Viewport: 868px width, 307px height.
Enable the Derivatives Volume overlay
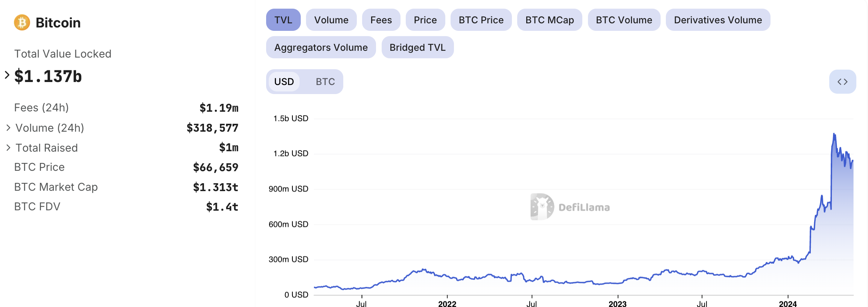click(x=718, y=20)
